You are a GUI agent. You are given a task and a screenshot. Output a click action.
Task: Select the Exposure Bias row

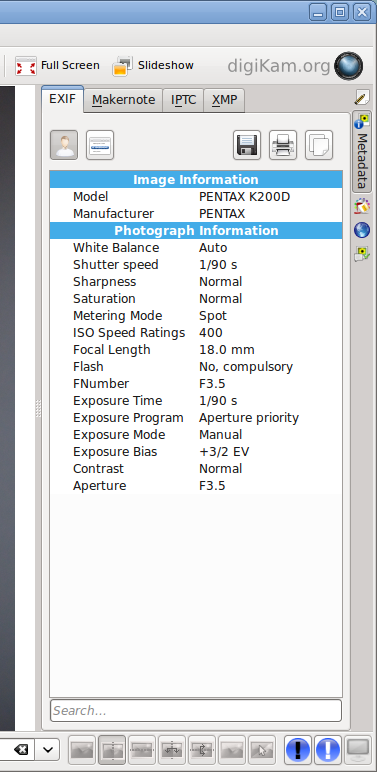(196, 451)
